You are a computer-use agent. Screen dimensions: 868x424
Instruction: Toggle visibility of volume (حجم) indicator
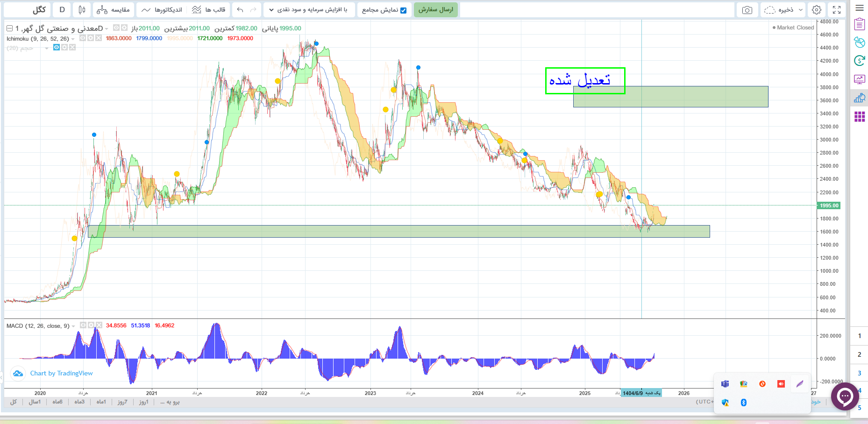click(57, 48)
